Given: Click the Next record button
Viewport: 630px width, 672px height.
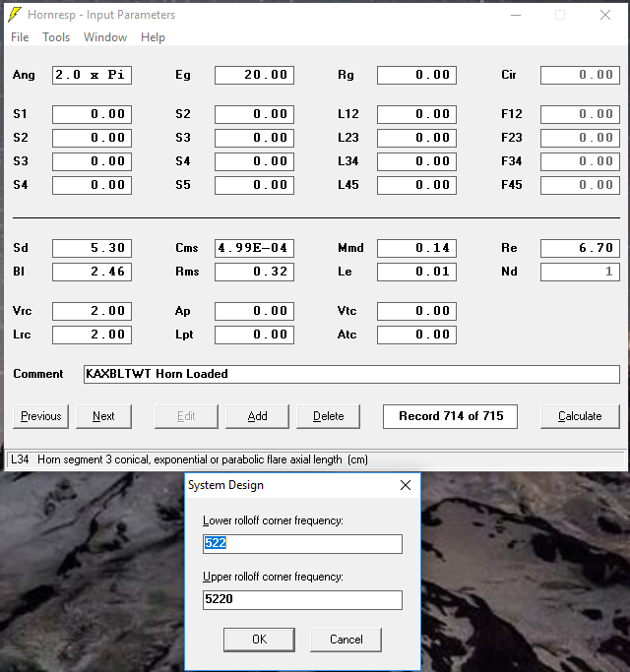Looking at the screenshot, I should [x=103, y=416].
